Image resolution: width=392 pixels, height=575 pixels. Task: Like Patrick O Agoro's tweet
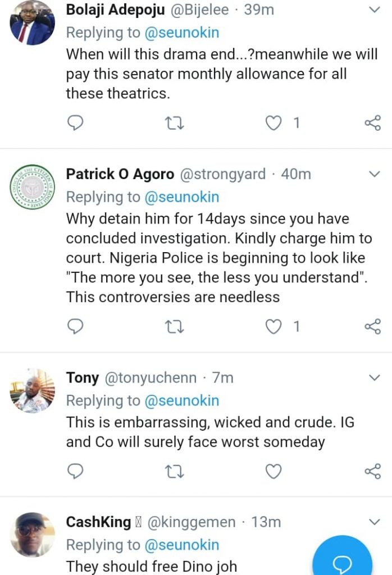(273, 326)
